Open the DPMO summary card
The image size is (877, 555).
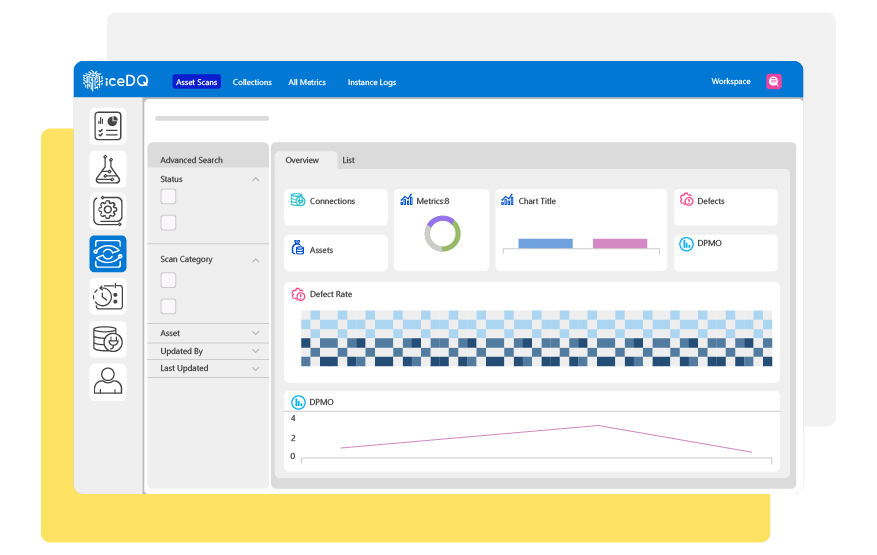tap(725, 253)
